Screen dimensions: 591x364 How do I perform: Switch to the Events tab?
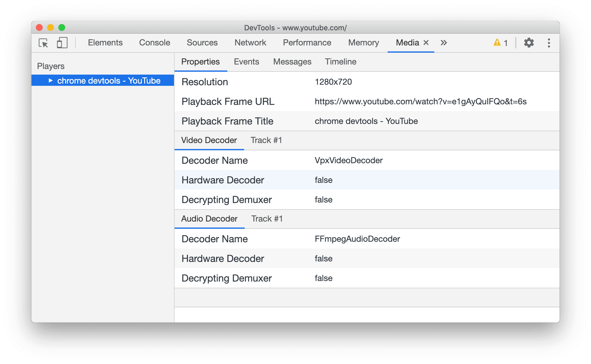[246, 61]
